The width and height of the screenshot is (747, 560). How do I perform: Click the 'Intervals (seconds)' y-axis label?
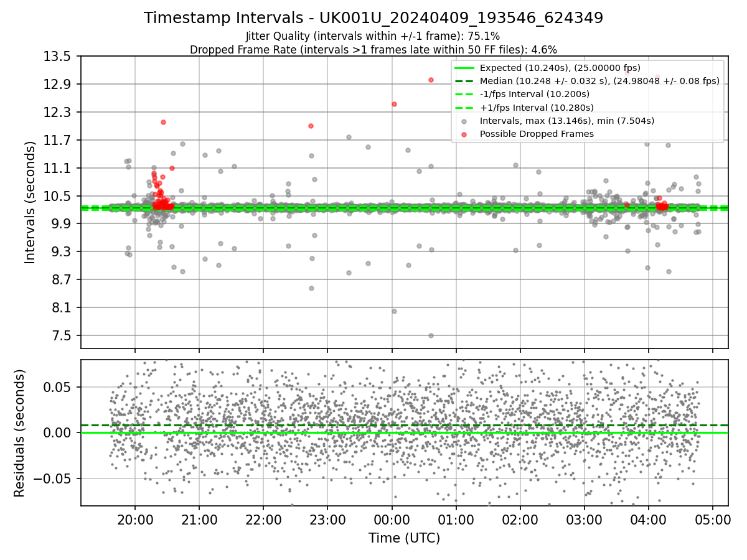[30, 202]
